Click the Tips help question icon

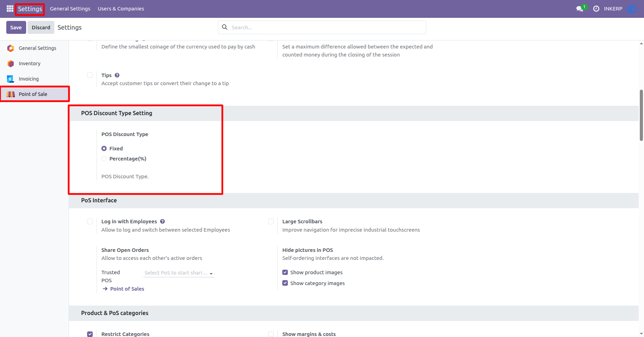(117, 75)
